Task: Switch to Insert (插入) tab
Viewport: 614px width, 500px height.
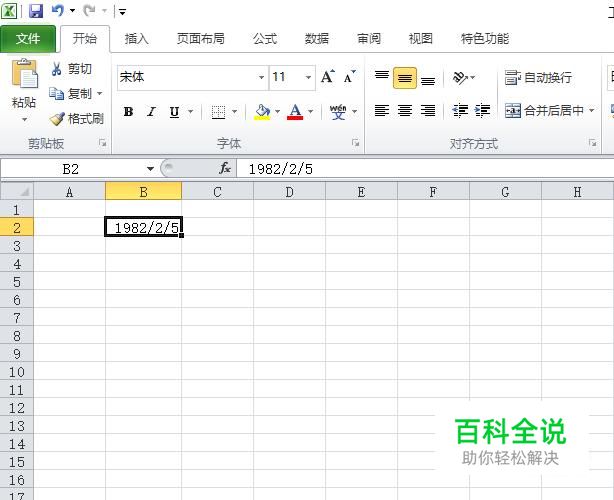Action: click(x=136, y=38)
